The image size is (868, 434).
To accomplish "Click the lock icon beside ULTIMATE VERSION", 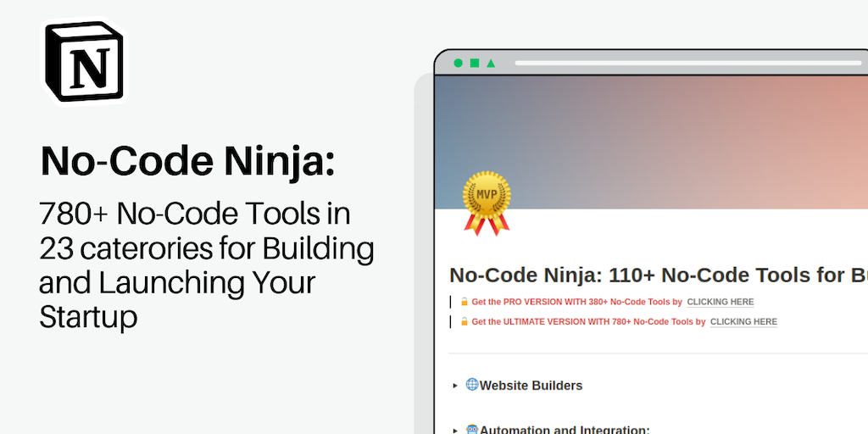I will (465, 321).
